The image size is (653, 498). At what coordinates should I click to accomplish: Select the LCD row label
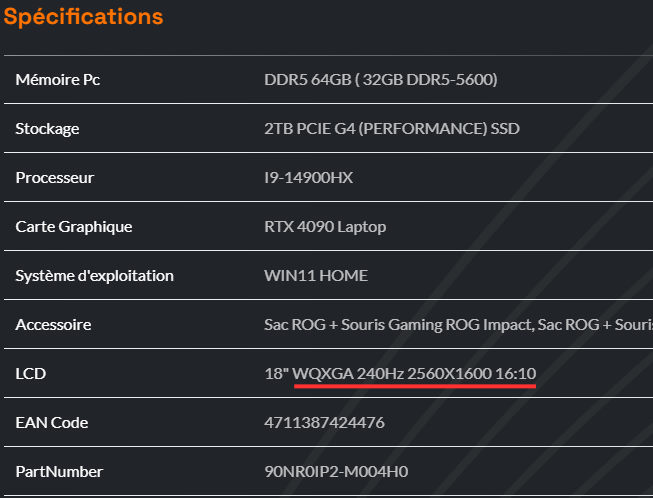(31, 374)
